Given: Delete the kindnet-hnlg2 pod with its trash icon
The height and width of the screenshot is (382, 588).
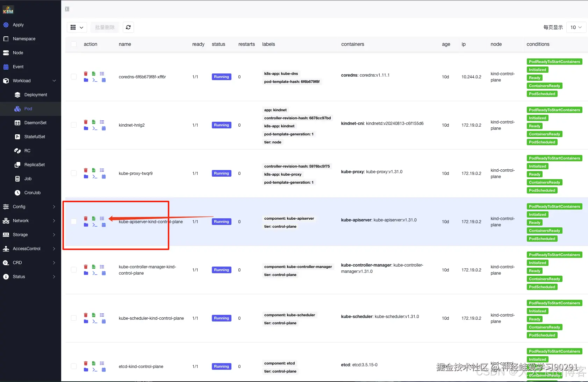Looking at the screenshot, I should click(86, 122).
